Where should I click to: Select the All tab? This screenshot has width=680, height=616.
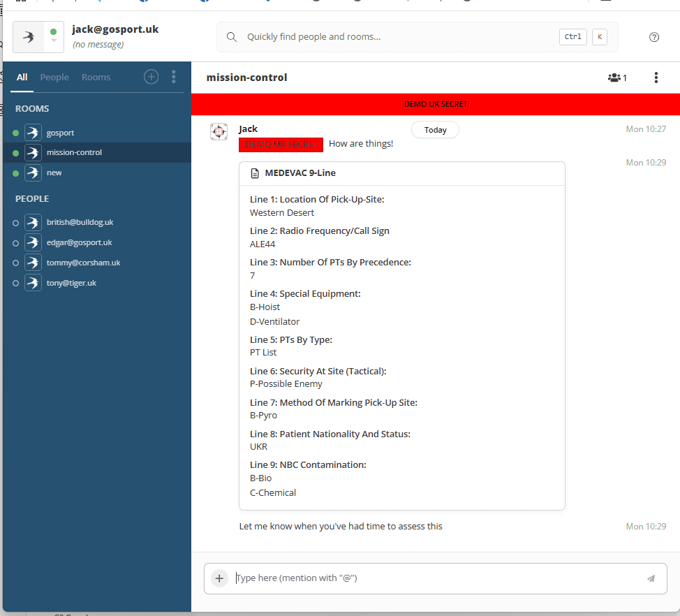coord(22,77)
